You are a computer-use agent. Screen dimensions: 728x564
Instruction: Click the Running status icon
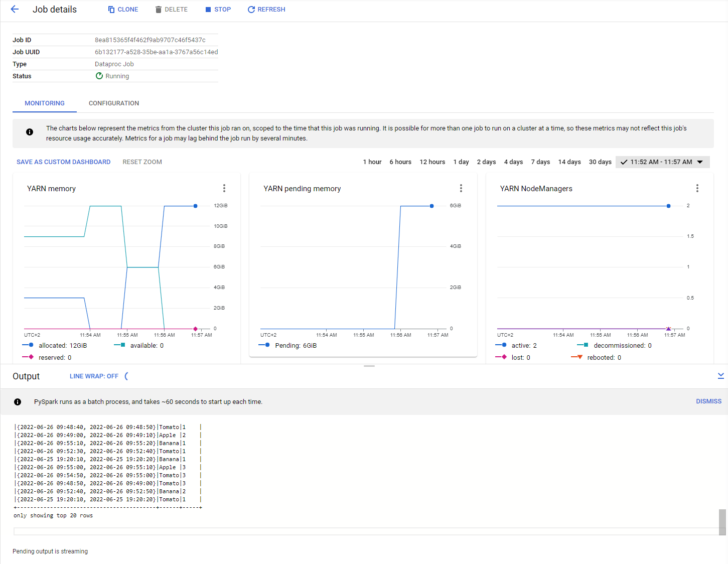pos(99,76)
